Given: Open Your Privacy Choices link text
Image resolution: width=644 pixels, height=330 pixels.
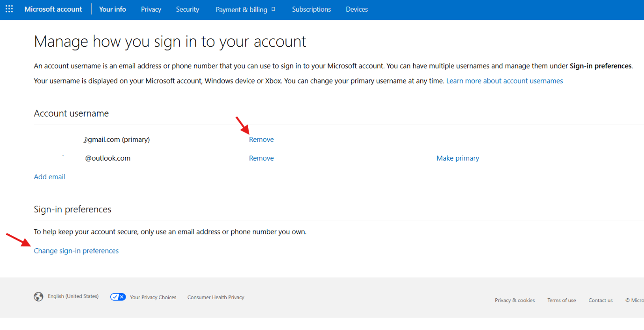Looking at the screenshot, I should click(x=153, y=297).
